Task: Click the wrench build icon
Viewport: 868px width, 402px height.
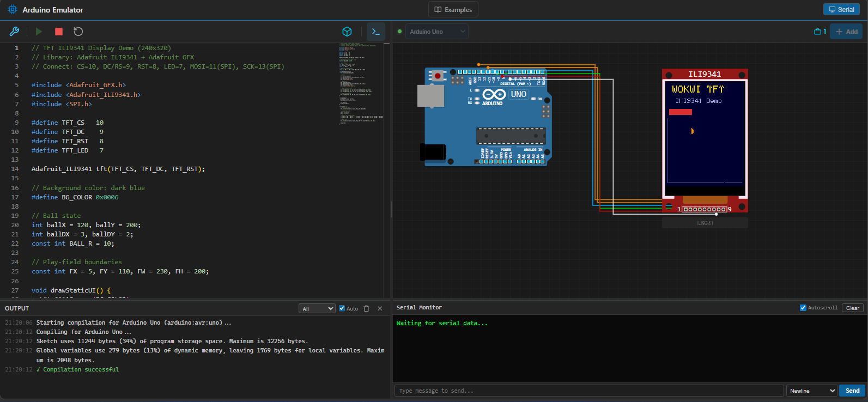Action: tap(14, 32)
